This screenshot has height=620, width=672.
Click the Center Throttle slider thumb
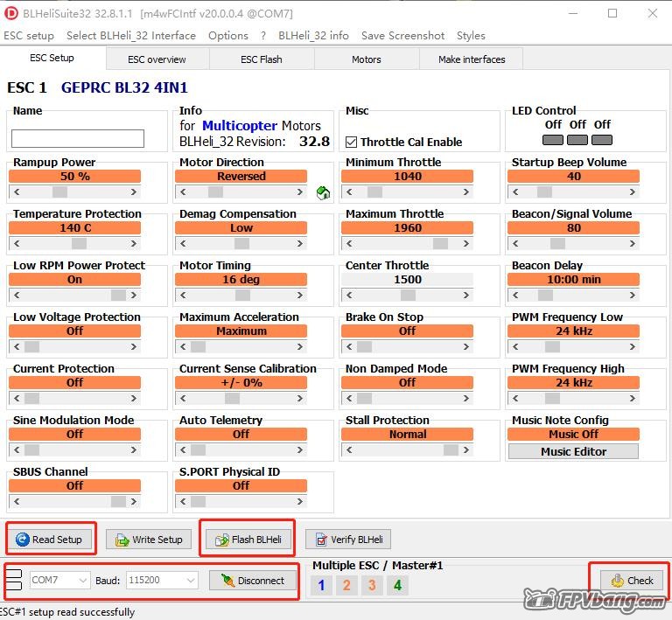pyautogui.click(x=408, y=295)
